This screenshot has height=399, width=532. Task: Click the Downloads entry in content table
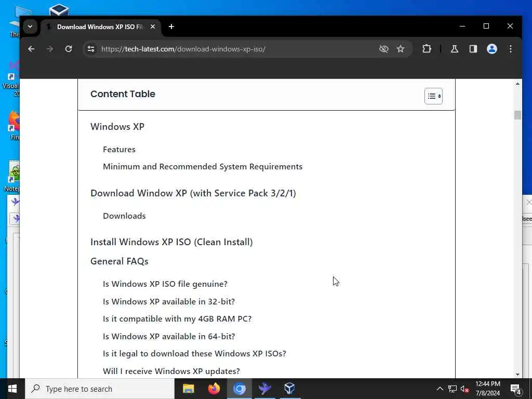[124, 216]
